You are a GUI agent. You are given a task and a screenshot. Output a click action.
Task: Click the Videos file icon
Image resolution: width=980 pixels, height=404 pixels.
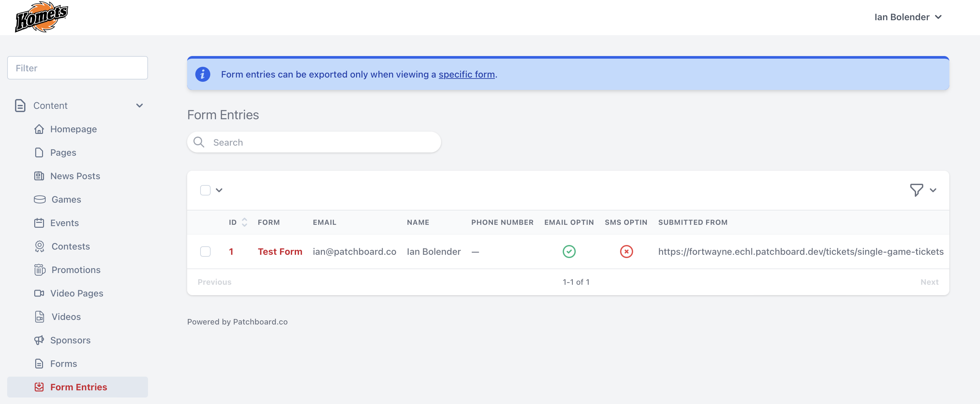pyautogui.click(x=39, y=317)
